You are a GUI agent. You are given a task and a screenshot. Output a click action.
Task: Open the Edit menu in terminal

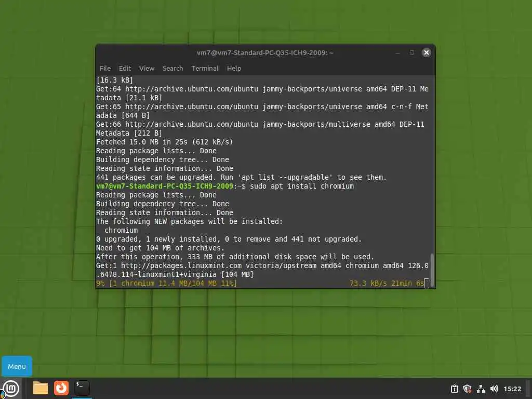tap(125, 68)
